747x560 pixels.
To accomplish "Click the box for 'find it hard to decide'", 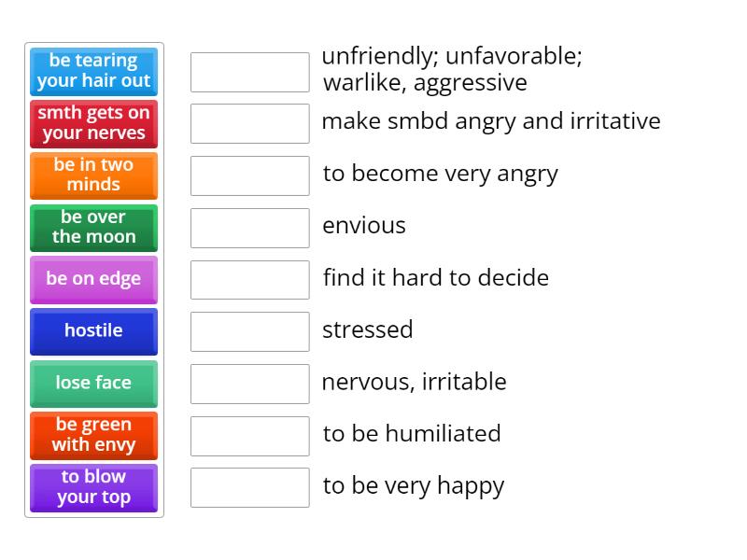I will [249, 279].
